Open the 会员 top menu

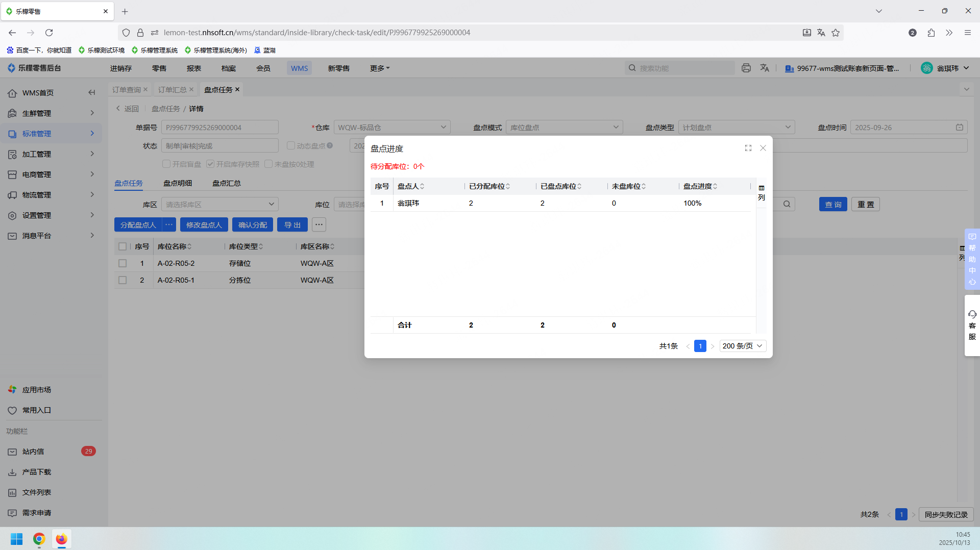pos(263,68)
